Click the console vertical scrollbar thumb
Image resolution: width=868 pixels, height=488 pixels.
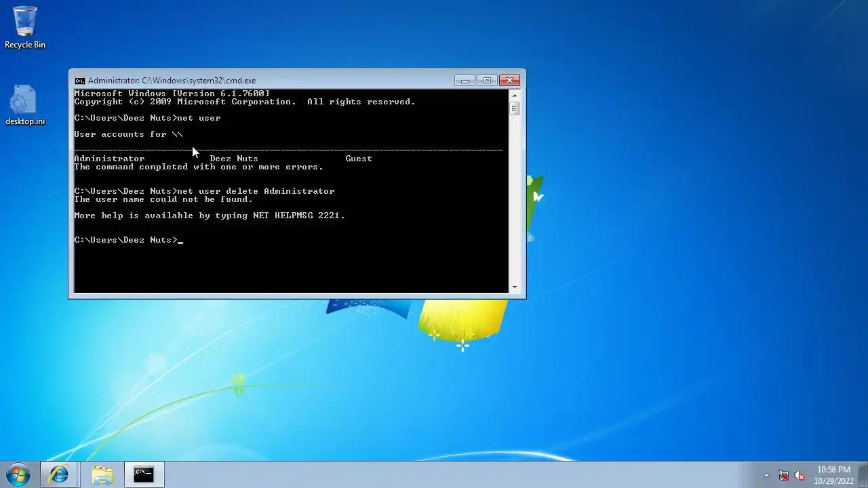click(x=514, y=108)
